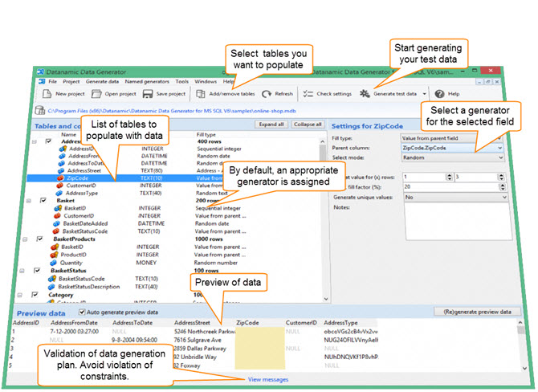Click the database icon beside file path
Screen dimensions: 538x392
(x=40, y=110)
